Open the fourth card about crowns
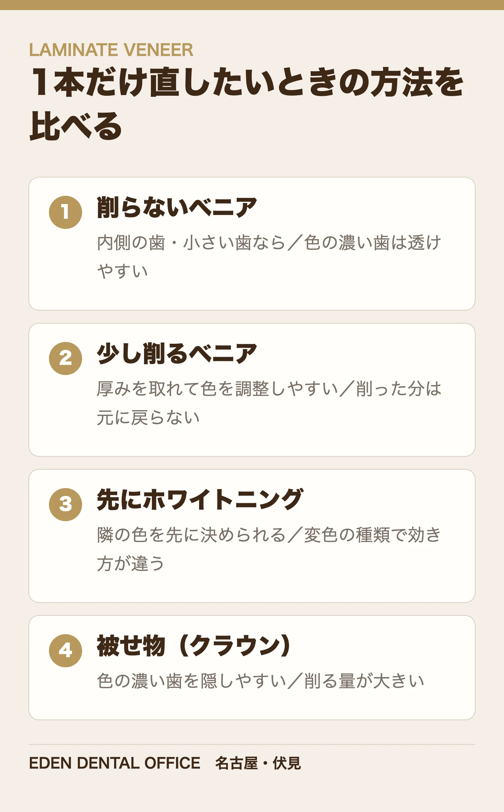 [252, 668]
